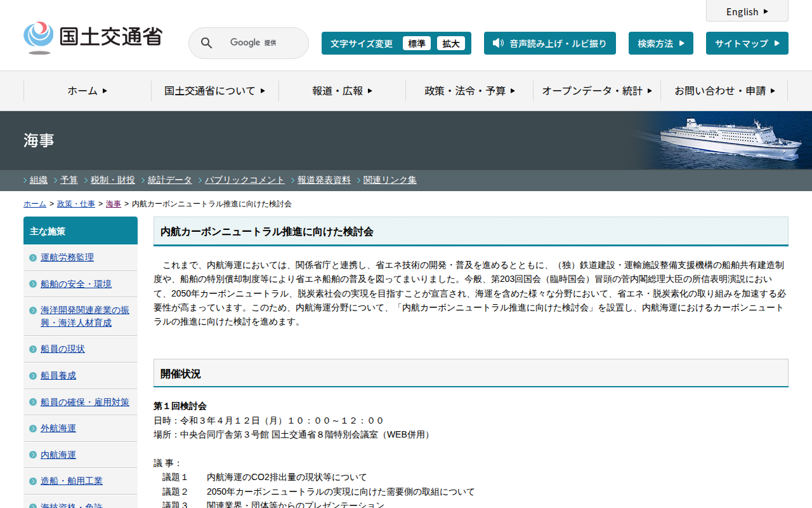Image resolution: width=812 pixels, height=508 pixels.
Task: Expand the オープンデータ・統計 menu
Action: [597, 91]
